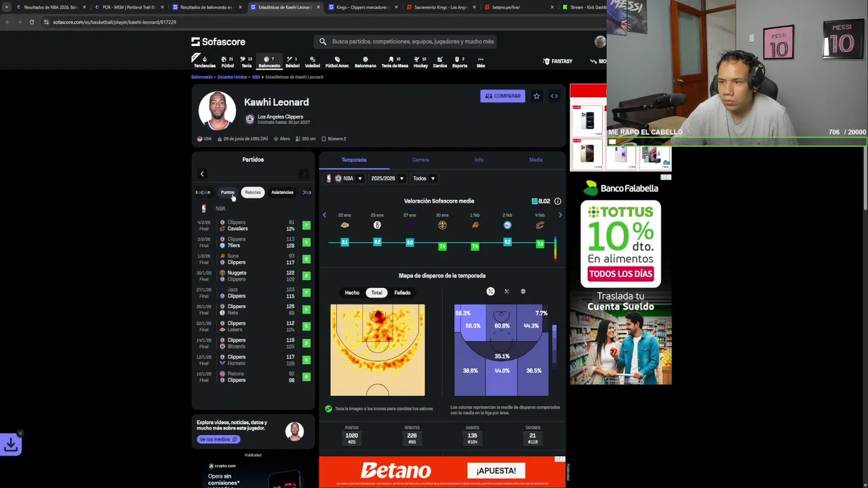Screen dimensions: 868x488
Task: Open the Tenis sport icon
Action: click(246, 62)
